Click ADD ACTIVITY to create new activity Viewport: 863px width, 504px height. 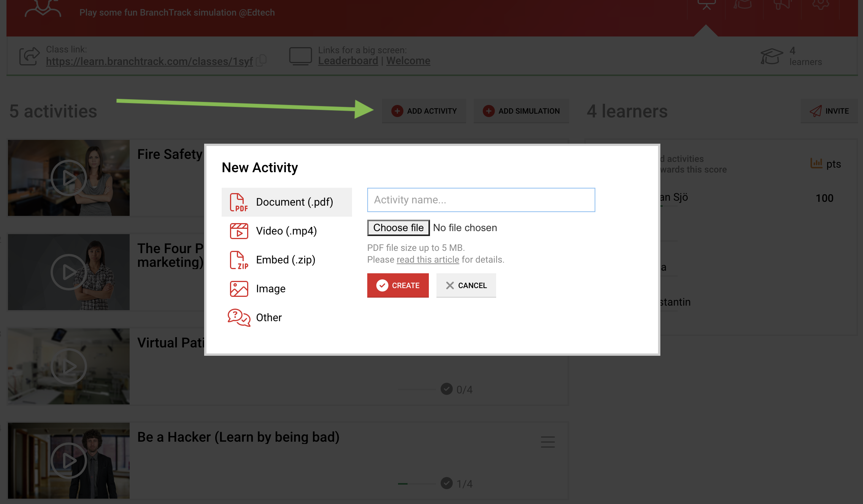pos(424,111)
